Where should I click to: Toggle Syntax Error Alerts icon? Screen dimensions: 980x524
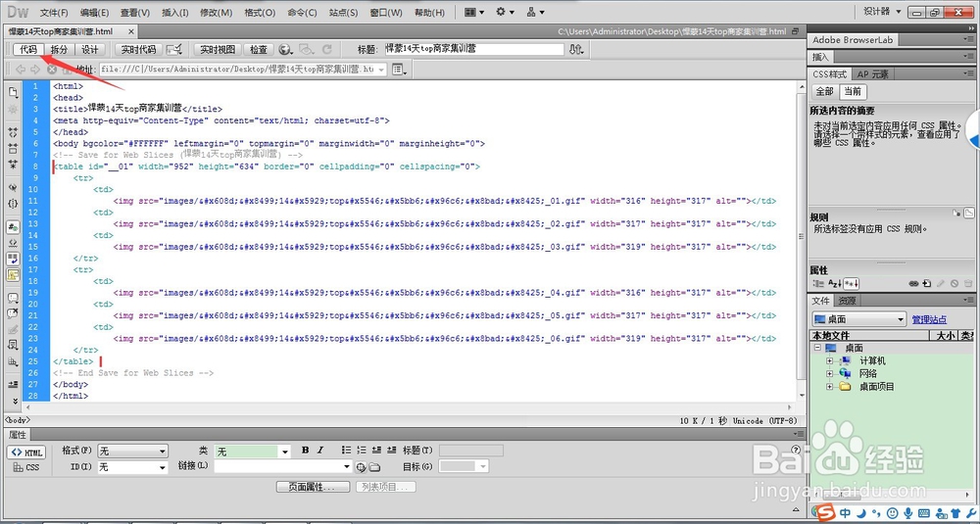[x=13, y=274]
